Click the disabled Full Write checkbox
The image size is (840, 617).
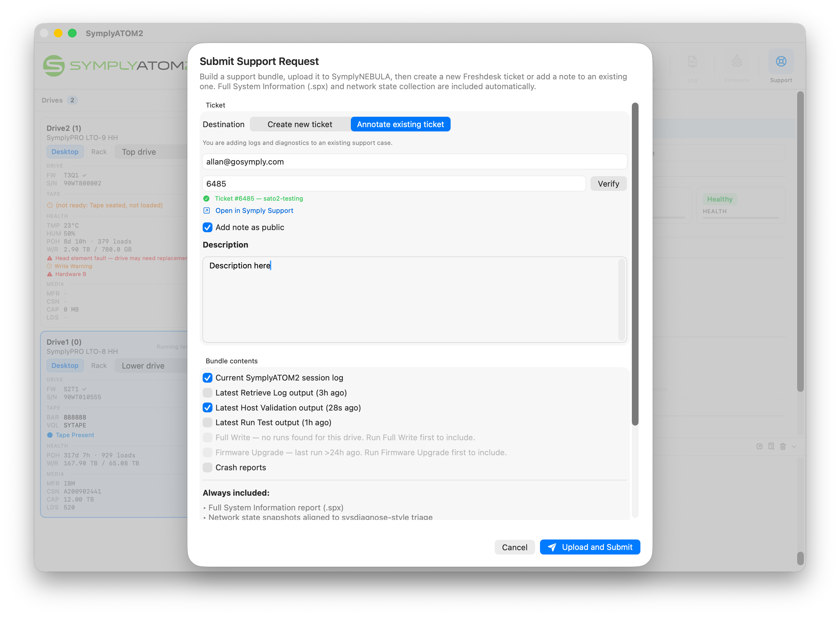pyautogui.click(x=208, y=437)
